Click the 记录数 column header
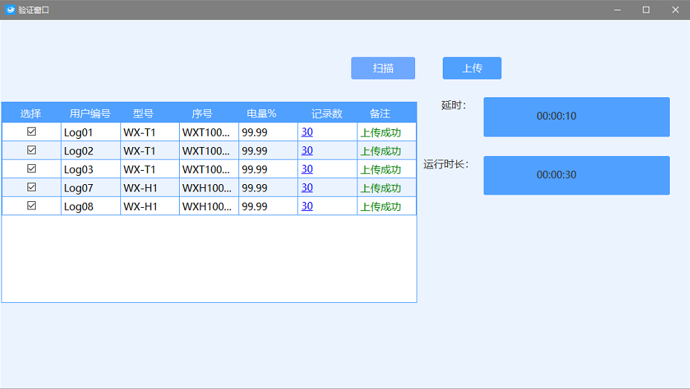Image resolution: width=690 pixels, height=389 pixels. 327,114
